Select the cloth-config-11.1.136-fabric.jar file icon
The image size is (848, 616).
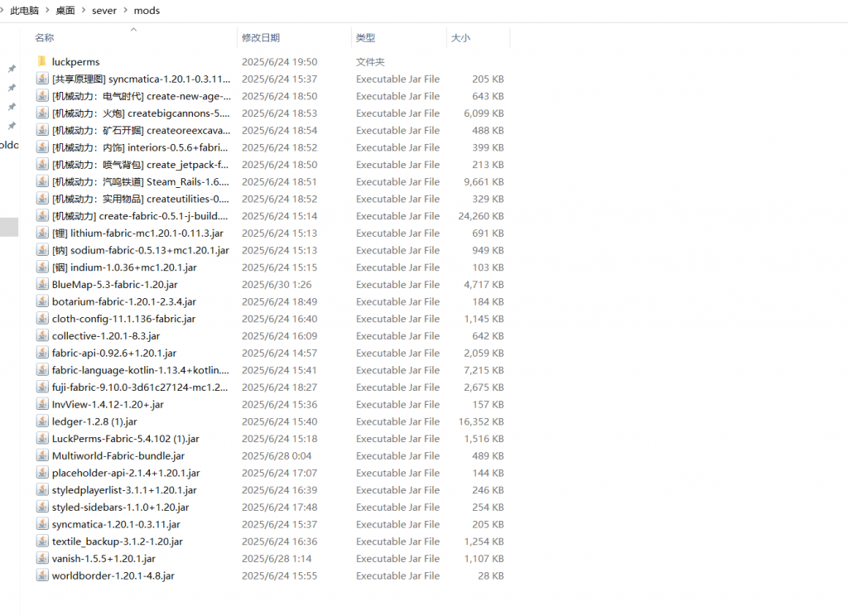(x=42, y=319)
